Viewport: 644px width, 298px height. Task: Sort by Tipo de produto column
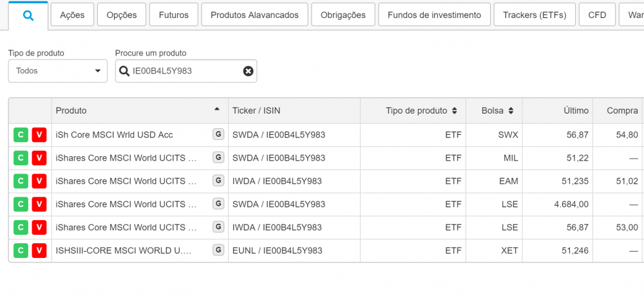click(454, 111)
